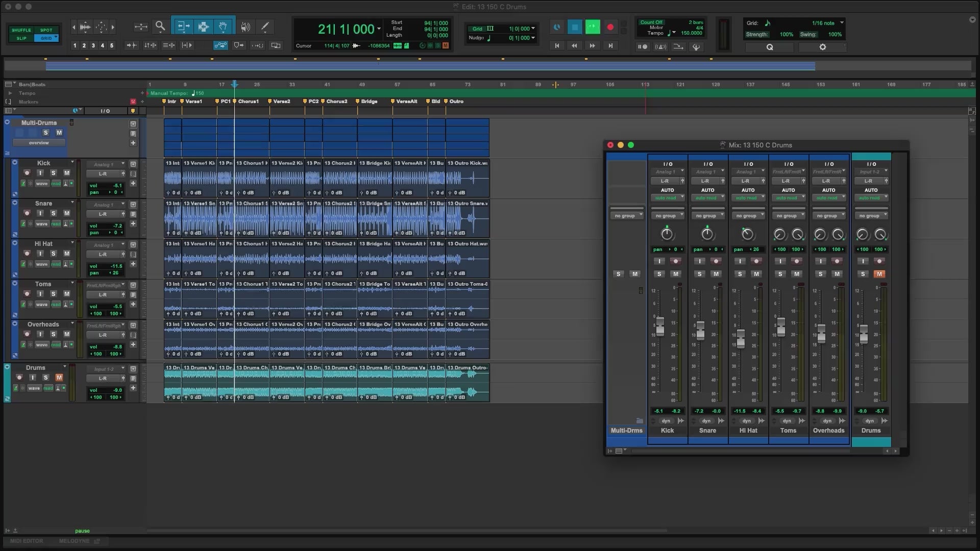This screenshot has height=551, width=980.
Task: Select the Scrubber speaker tool
Action: tap(246, 27)
